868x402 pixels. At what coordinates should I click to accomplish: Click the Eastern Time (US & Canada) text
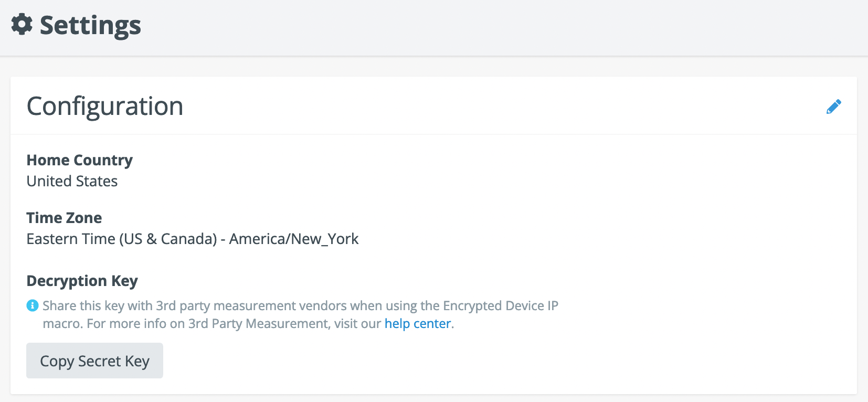(x=122, y=239)
